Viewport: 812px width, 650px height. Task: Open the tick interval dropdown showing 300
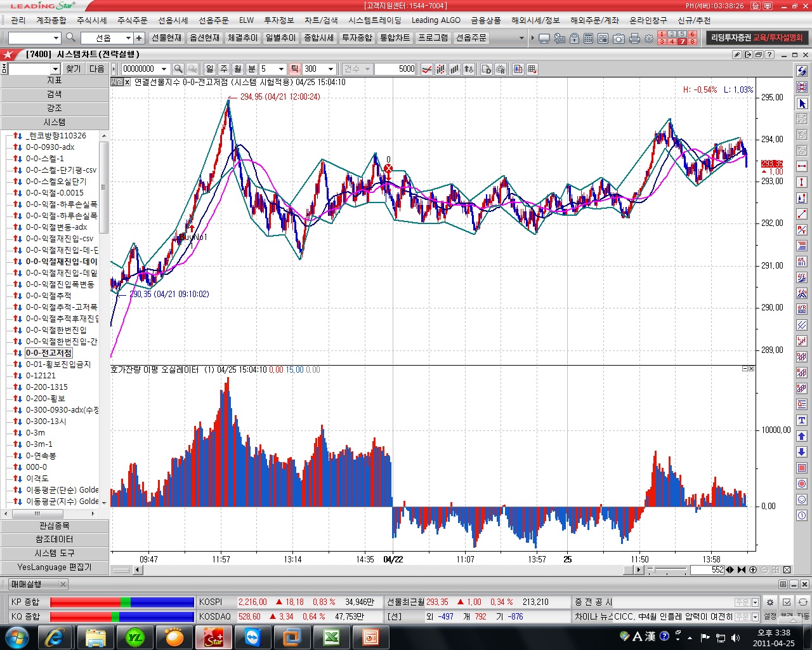point(331,69)
